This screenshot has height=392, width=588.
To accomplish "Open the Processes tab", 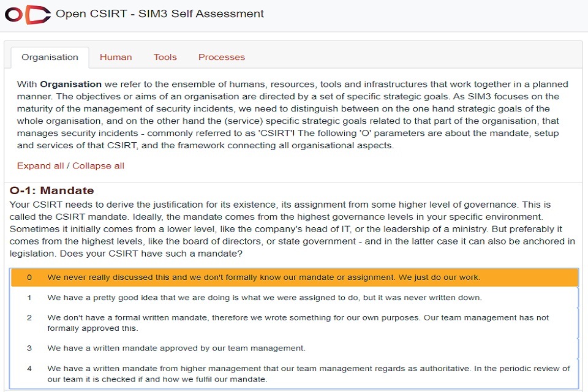I will coord(221,57).
